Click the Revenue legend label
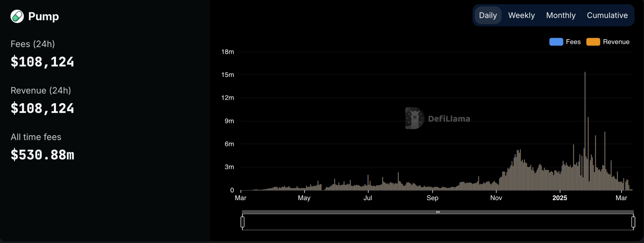 pos(616,42)
